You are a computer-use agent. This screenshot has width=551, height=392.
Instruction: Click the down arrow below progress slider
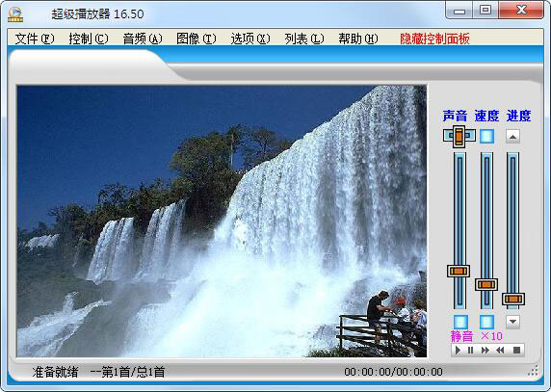pos(512,322)
